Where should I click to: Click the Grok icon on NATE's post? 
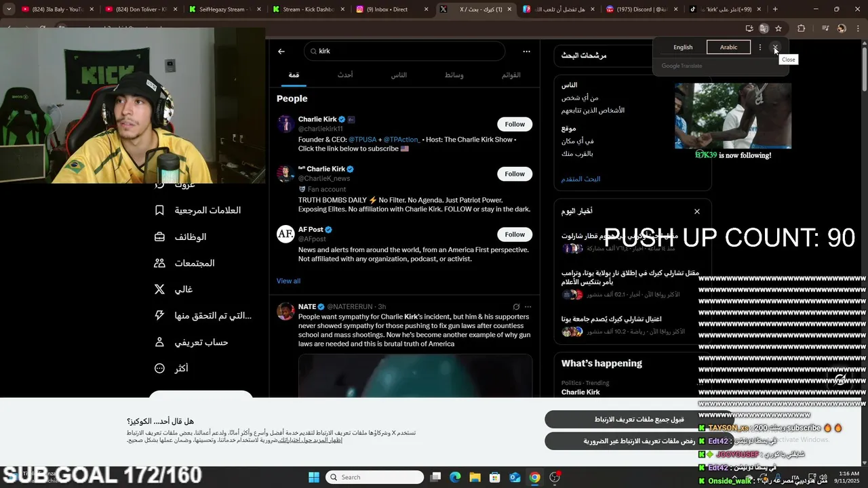click(516, 307)
